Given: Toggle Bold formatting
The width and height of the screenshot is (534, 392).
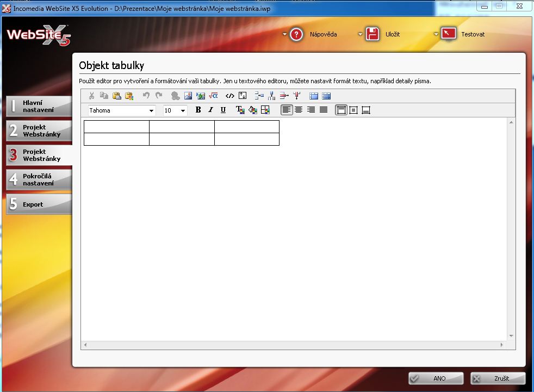Looking at the screenshot, I should 198,110.
